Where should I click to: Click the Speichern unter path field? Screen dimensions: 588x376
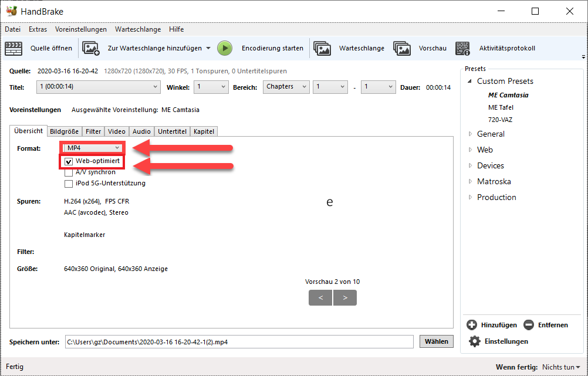[239, 342]
